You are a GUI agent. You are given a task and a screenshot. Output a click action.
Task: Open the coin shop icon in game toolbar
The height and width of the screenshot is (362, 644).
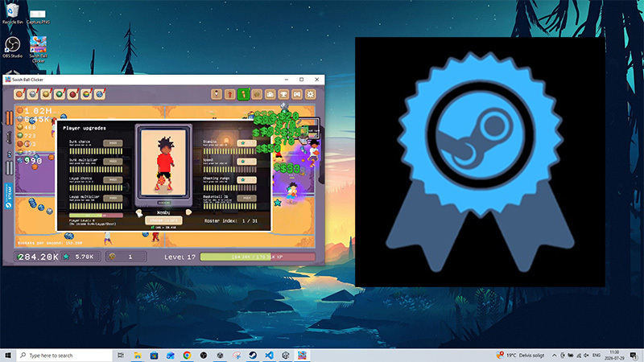pos(257,94)
